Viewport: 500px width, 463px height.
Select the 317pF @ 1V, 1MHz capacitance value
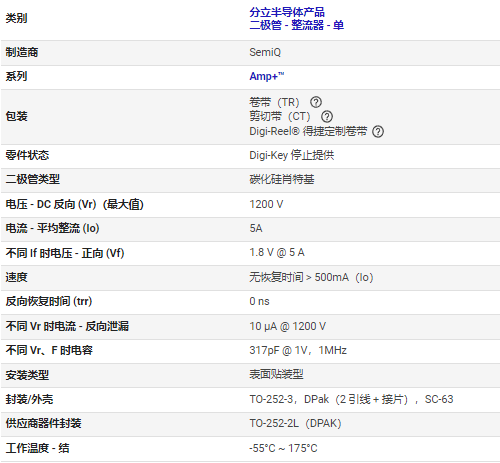coord(298,350)
